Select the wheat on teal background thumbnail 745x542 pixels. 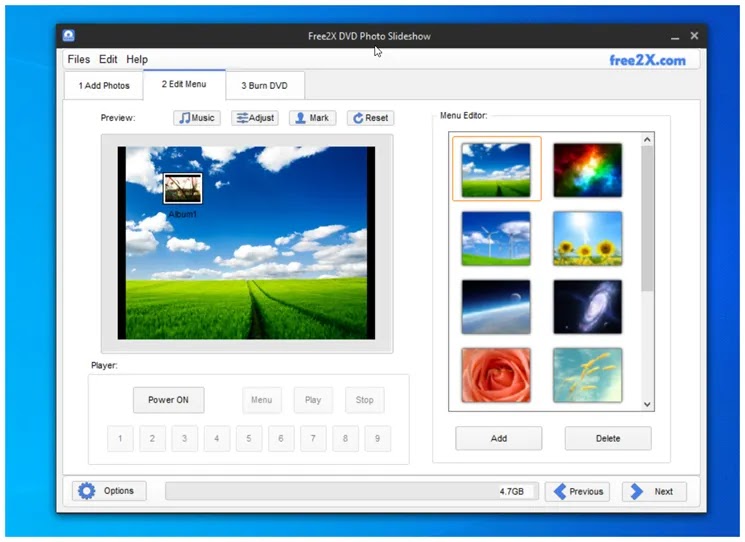tap(588, 375)
